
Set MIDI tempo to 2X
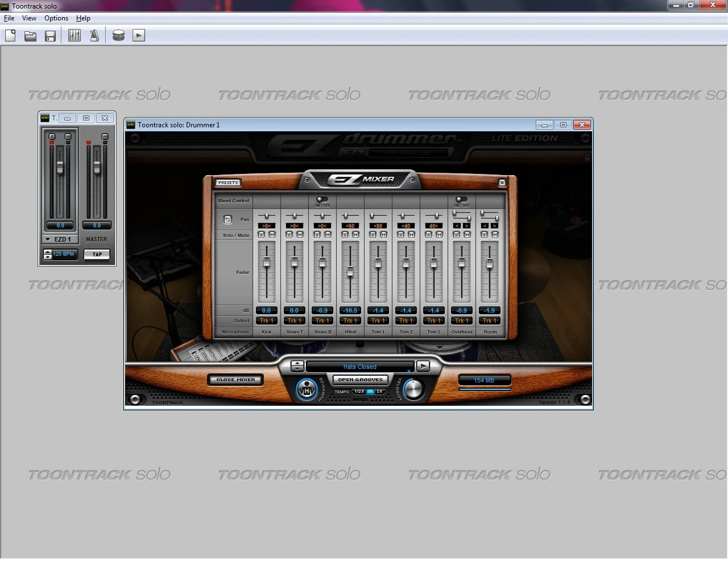(x=379, y=392)
